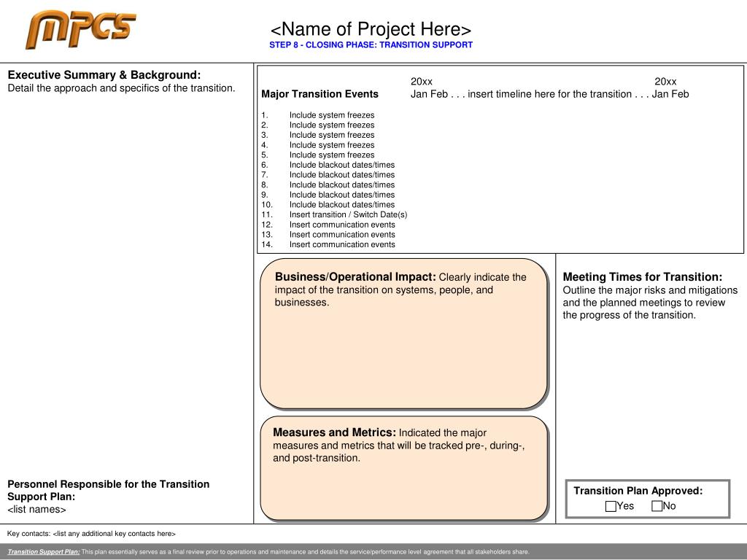Check the No approval checkbox
The image size is (747, 560).
657,506
